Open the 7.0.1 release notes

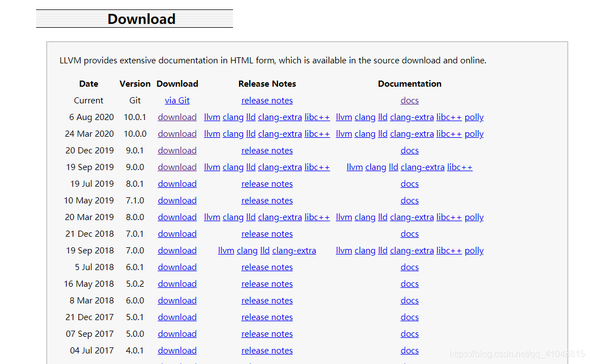click(267, 234)
